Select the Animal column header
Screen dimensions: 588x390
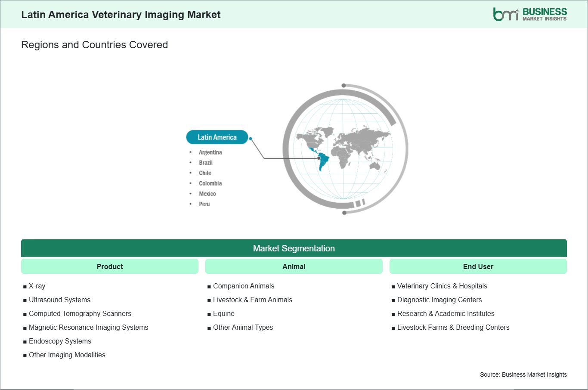point(294,266)
